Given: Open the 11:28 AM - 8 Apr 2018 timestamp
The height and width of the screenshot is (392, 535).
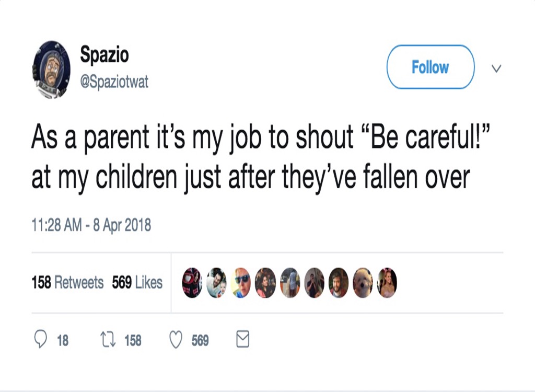Looking at the screenshot, I should [91, 225].
